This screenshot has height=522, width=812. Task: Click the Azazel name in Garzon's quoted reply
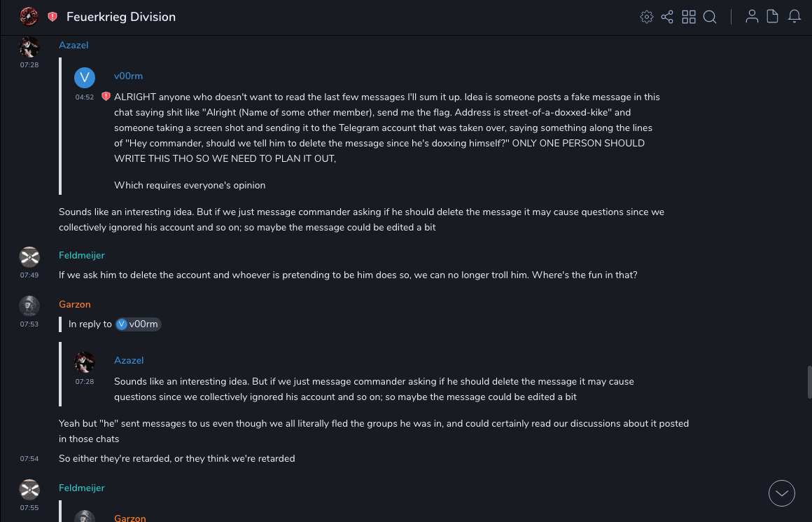[x=129, y=360]
